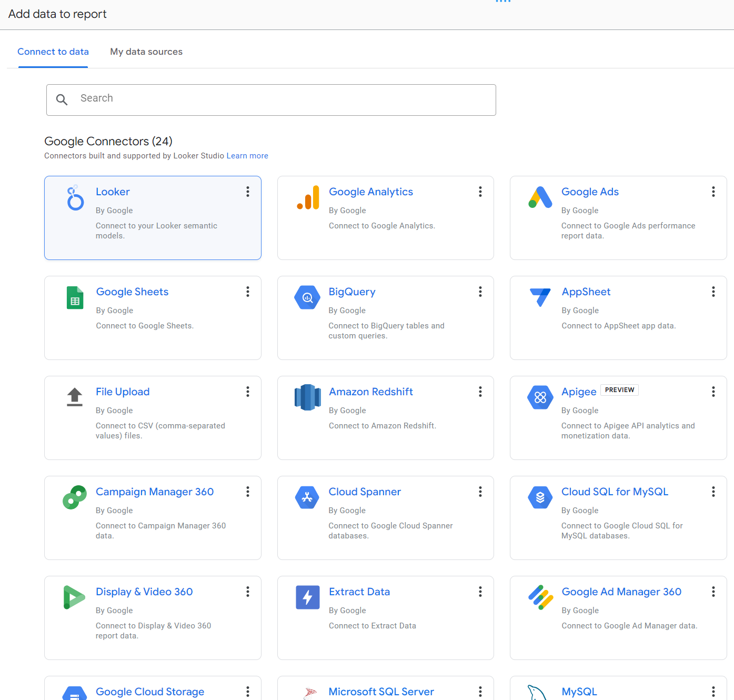Open more options for Google Ad Manager 360

[x=713, y=592]
